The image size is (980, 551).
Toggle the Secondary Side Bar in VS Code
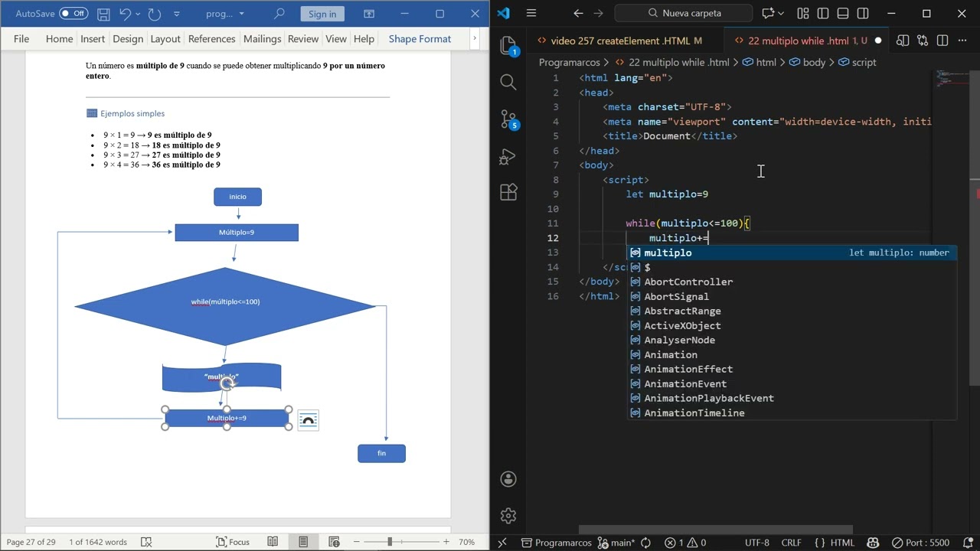pyautogui.click(x=863, y=13)
